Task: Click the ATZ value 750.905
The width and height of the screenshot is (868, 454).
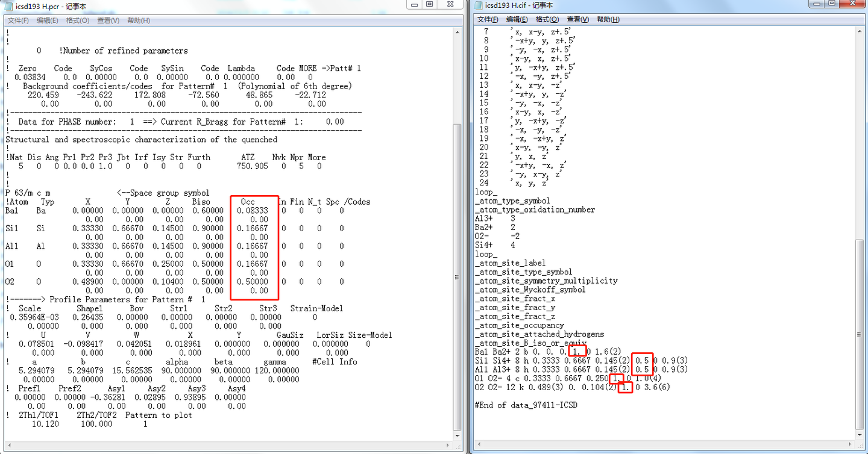Action: [253, 166]
